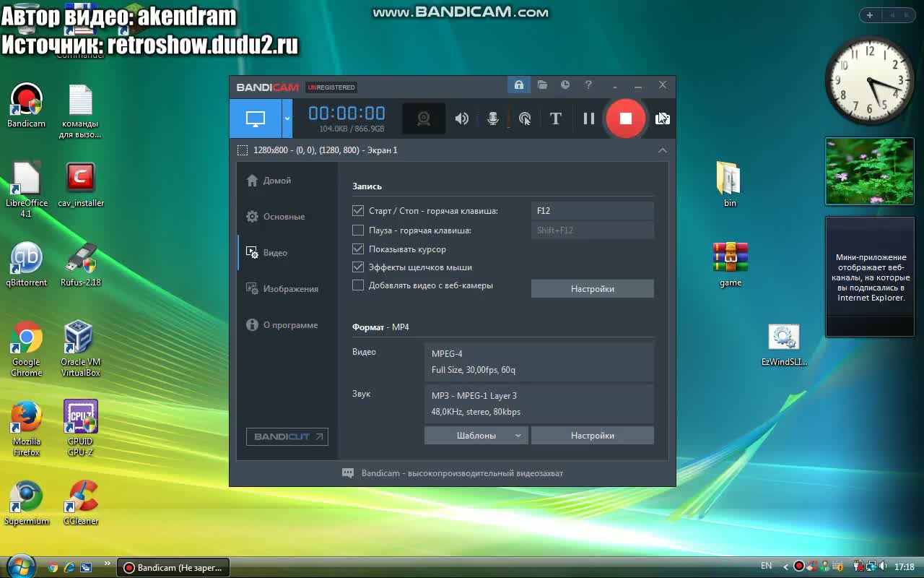Click MP3 - MPEG-1 Layer 3 sound text

tap(474, 396)
